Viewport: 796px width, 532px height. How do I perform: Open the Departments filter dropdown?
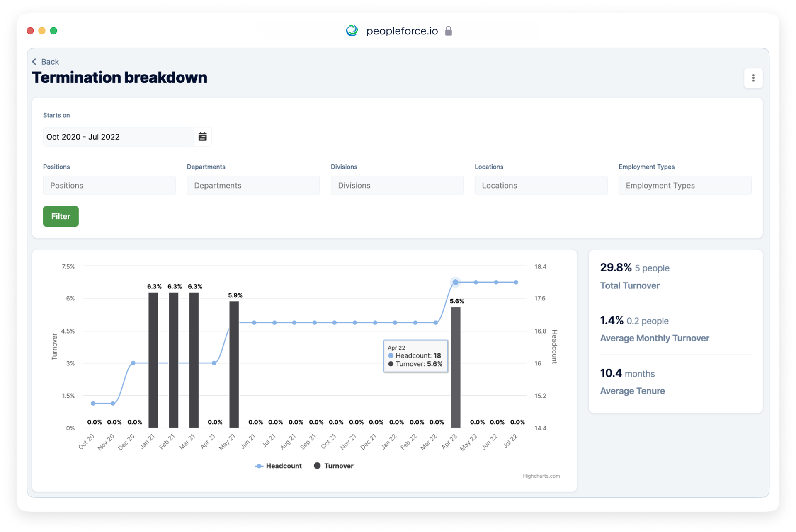[x=253, y=185]
